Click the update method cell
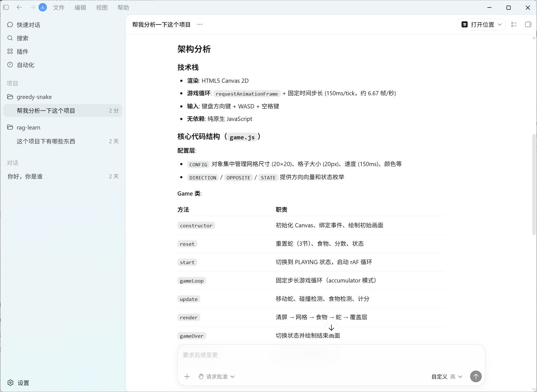Screen dimensions: 537x392 coord(189,299)
